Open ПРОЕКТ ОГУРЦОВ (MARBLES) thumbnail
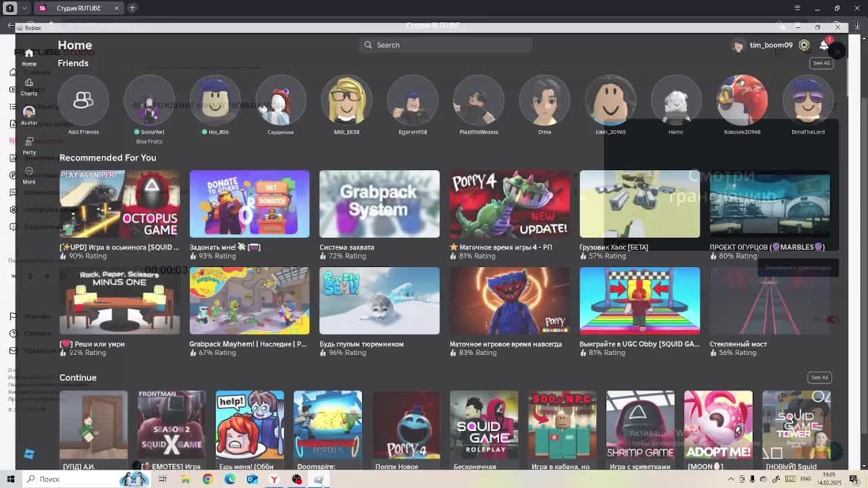The image size is (868, 488). pos(770,204)
